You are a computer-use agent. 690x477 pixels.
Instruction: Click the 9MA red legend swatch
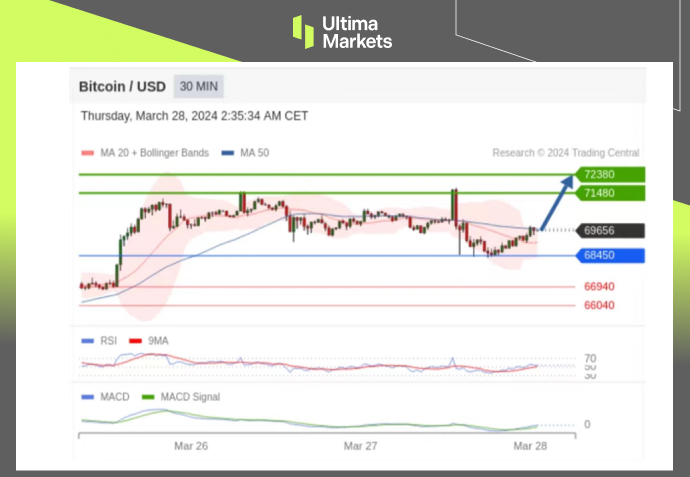135,341
